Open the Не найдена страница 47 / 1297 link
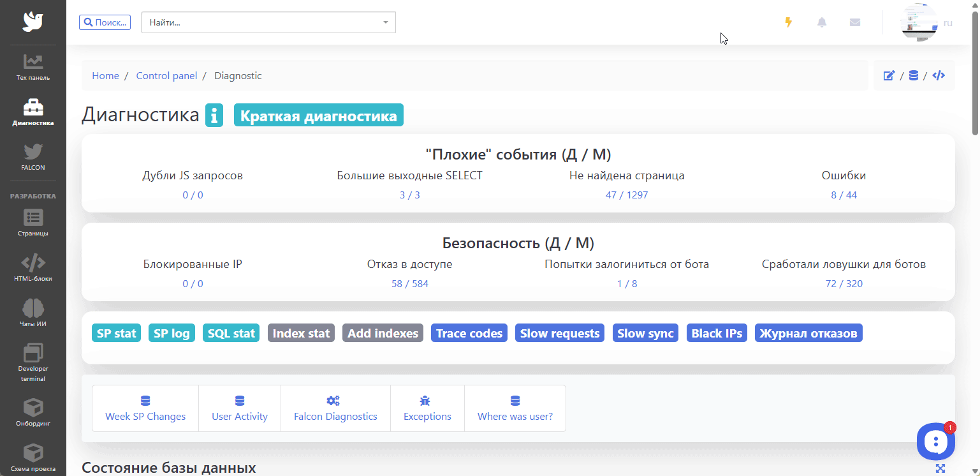This screenshot has height=476, width=980. tap(626, 195)
